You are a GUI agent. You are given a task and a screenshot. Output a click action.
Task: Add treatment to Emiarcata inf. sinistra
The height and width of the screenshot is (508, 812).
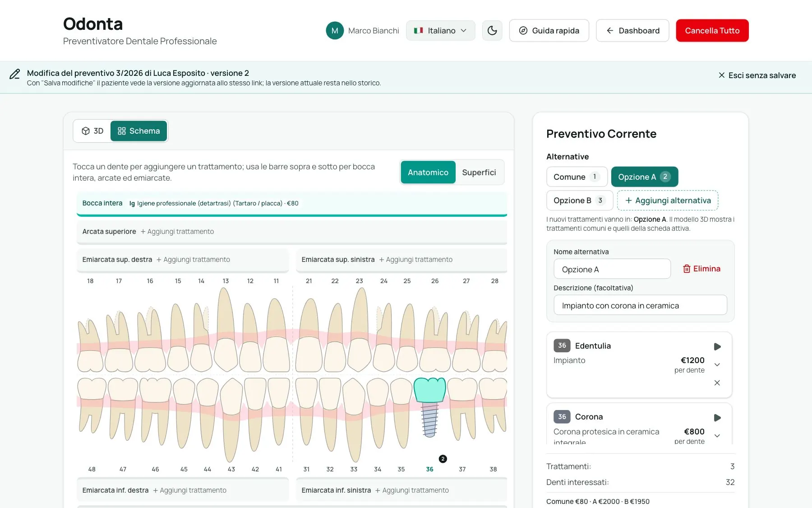coord(412,490)
